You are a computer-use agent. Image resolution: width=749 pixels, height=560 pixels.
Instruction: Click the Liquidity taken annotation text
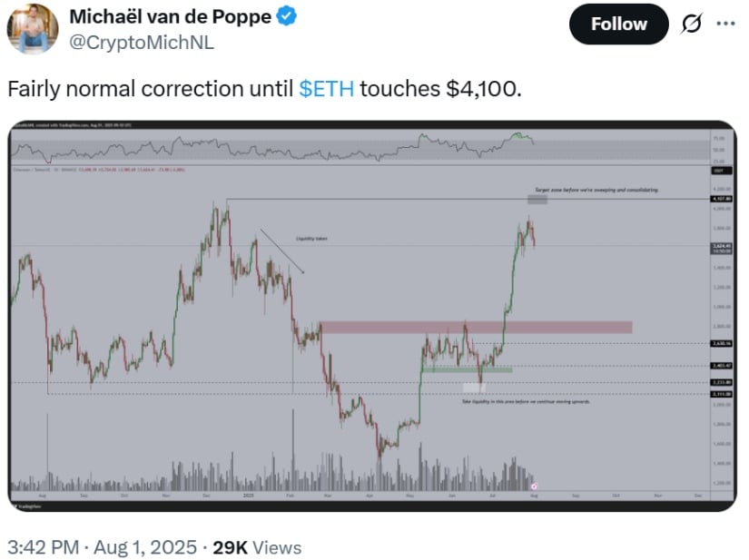pyautogui.click(x=311, y=238)
